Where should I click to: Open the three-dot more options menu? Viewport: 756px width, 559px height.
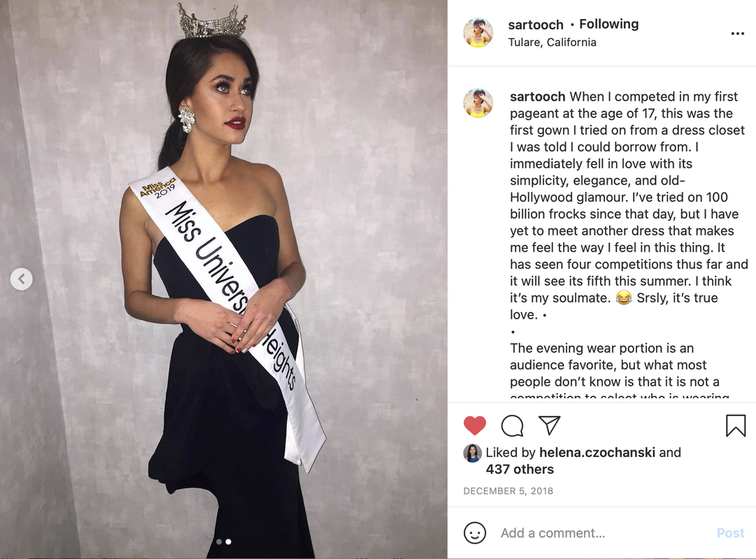click(x=737, y=34)
